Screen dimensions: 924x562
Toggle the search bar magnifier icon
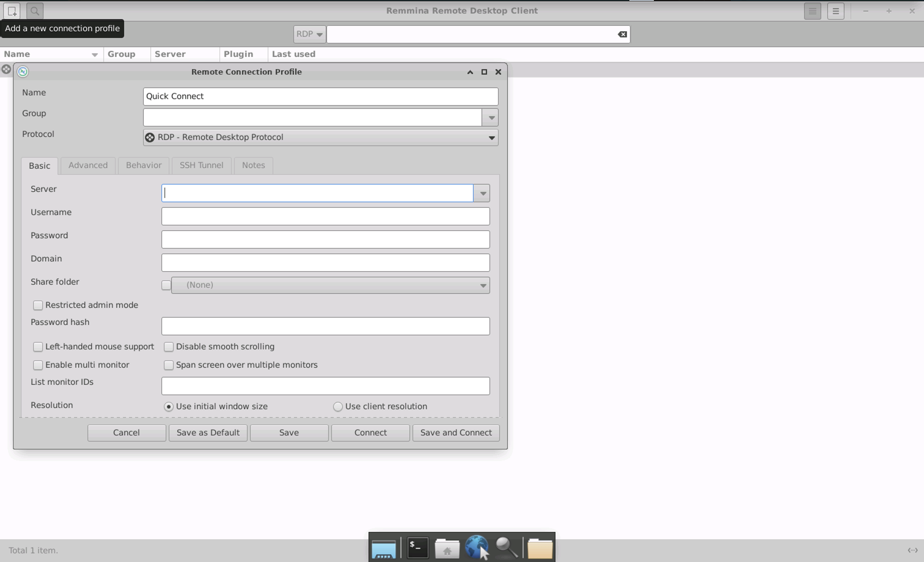[x=35, y=11]
